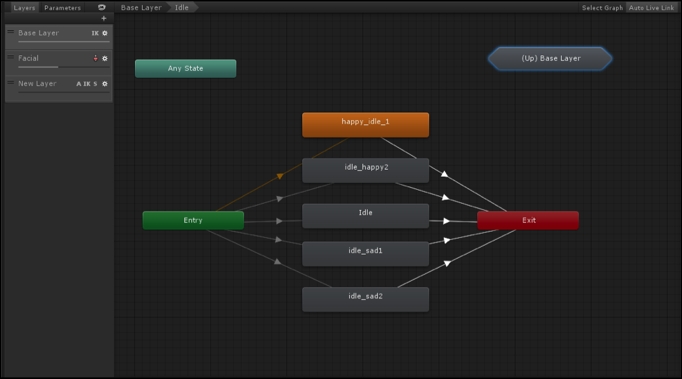
Task: Select the Exit node
Action: point(528,220)
